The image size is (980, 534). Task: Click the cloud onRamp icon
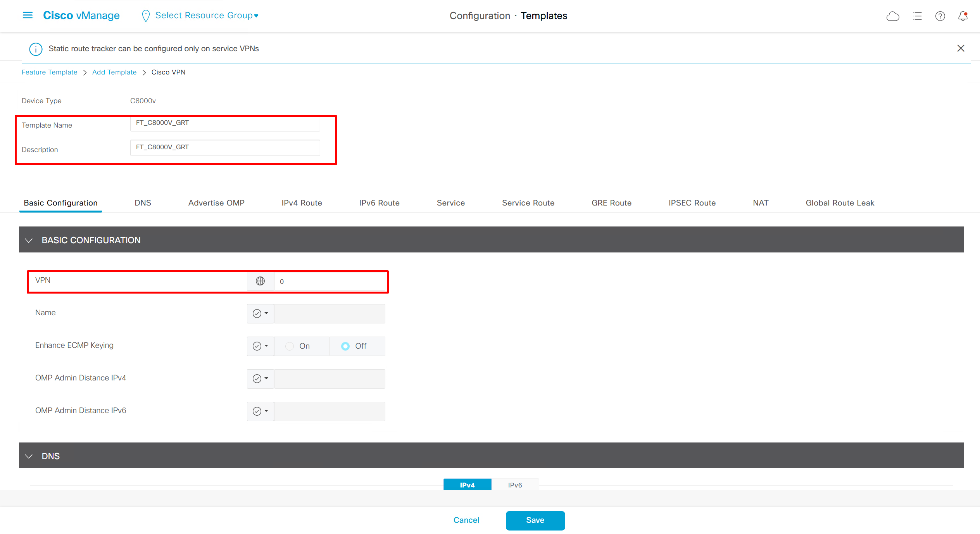pos(893,16)
